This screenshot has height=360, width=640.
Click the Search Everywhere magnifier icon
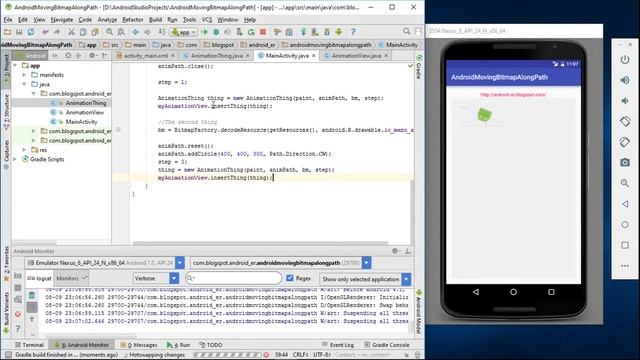407,31
